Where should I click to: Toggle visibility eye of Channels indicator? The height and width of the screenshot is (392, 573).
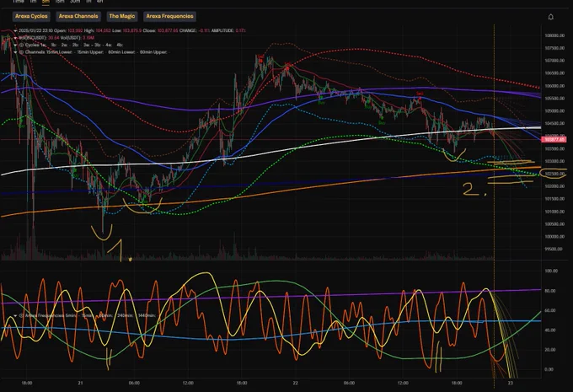21,52
